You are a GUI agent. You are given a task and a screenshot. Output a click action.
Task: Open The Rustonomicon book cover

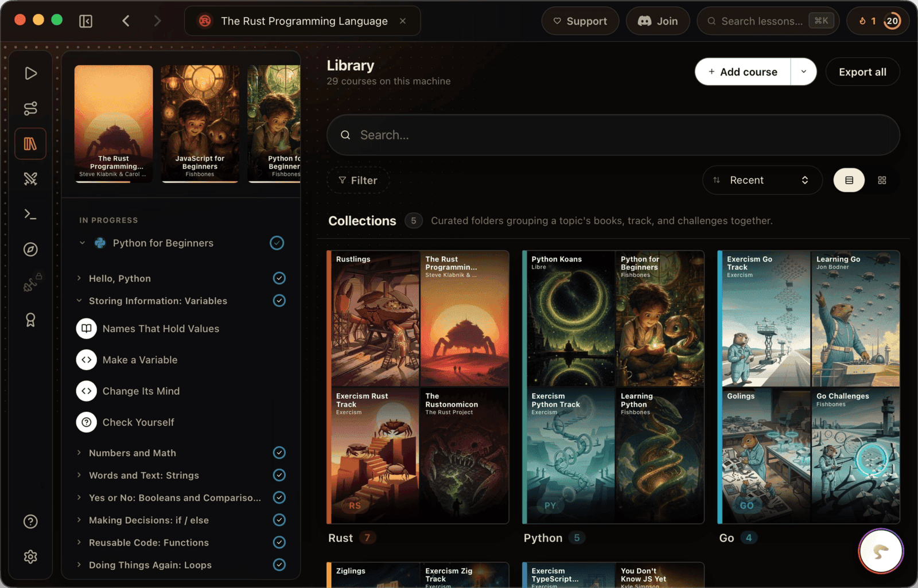(465, 455)
